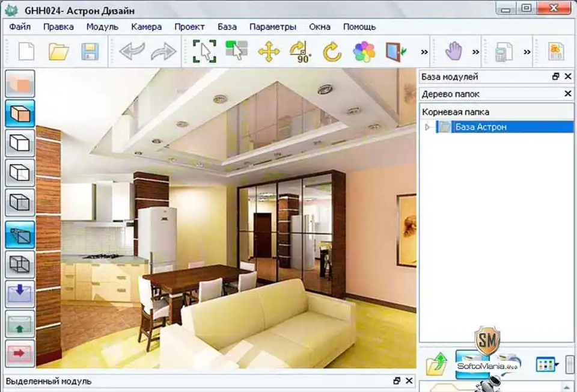
Task: Undo last action with left arrow
Action: click(132, 52)
